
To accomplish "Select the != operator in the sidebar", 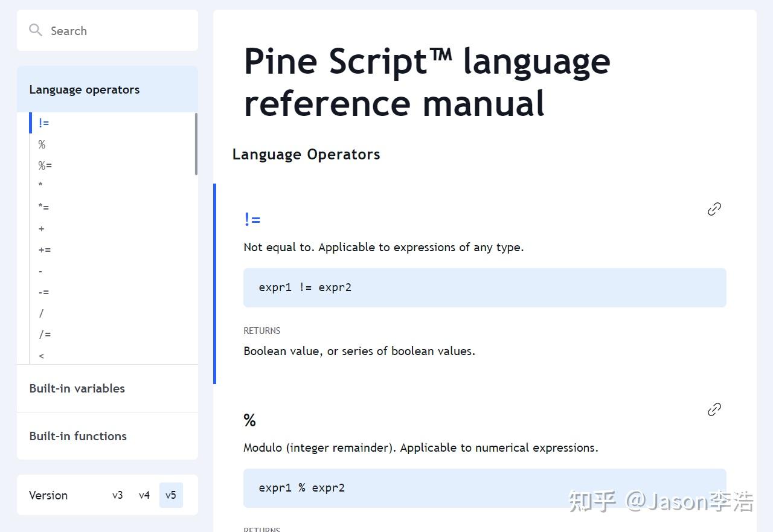I will pyautogui.click(x=43, y=123).
